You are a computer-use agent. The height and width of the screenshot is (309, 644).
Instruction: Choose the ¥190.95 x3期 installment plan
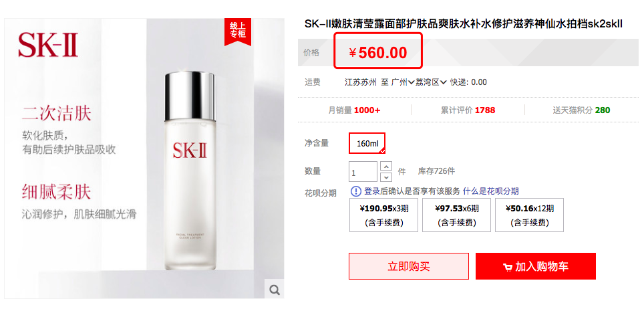384,215
